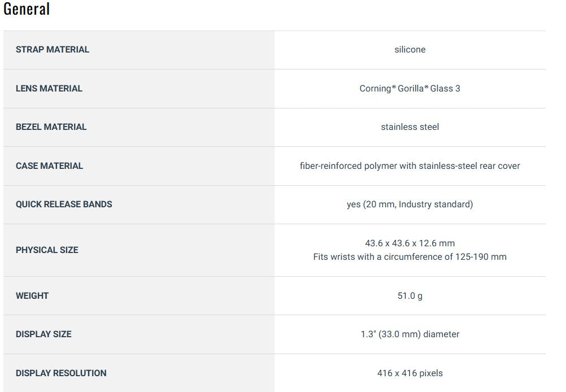Select the 1.3" (33.0 mm) diameter value
Screen dimensions: 566x392
[410, 334]
